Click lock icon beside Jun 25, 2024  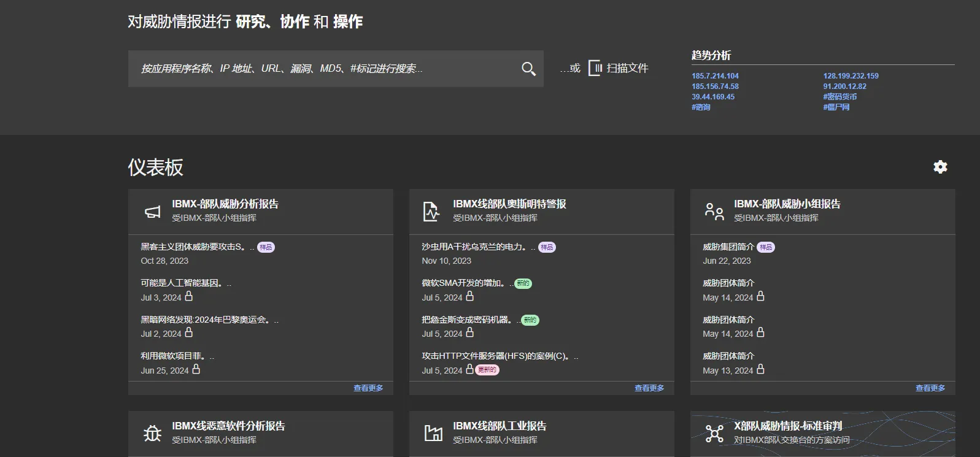pos(196,369)
